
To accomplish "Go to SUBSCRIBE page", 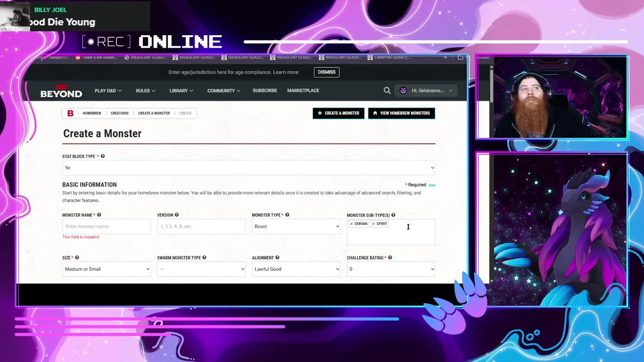I will [265, 90].
